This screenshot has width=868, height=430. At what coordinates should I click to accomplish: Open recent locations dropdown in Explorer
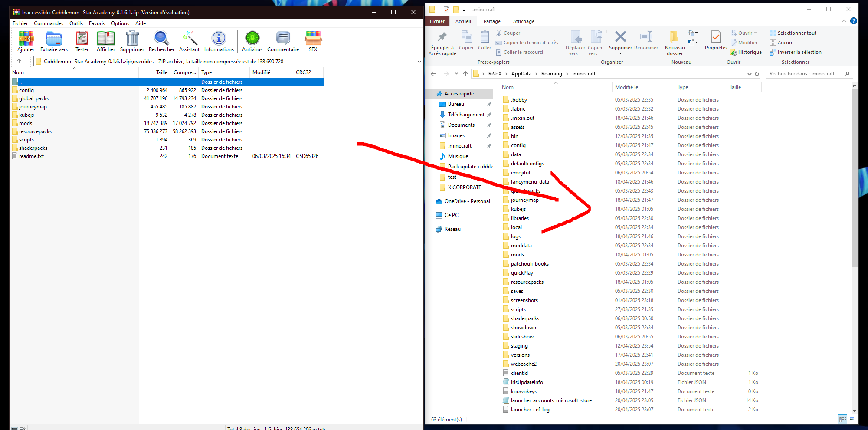coord(456,74)
